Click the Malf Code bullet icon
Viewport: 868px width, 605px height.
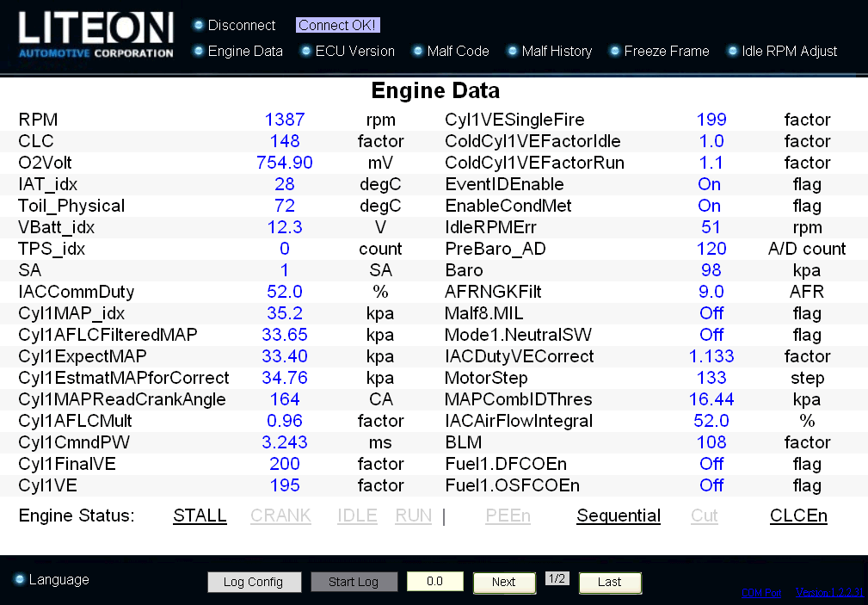(416, 52)
